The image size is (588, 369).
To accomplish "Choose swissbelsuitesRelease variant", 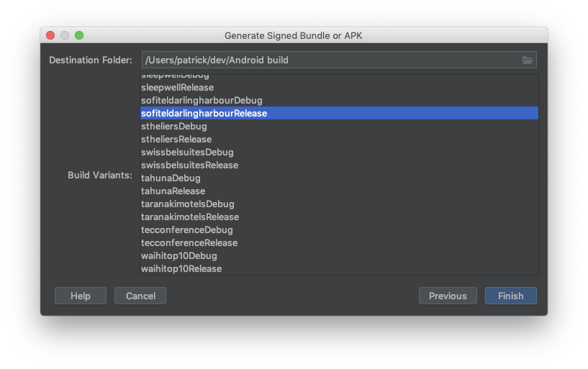I will click(339, 165).
